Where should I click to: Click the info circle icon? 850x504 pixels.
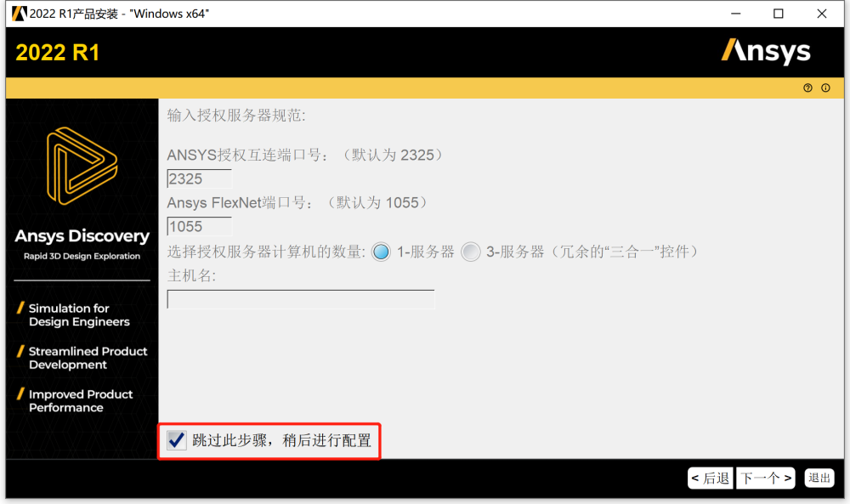coord(825,88)
